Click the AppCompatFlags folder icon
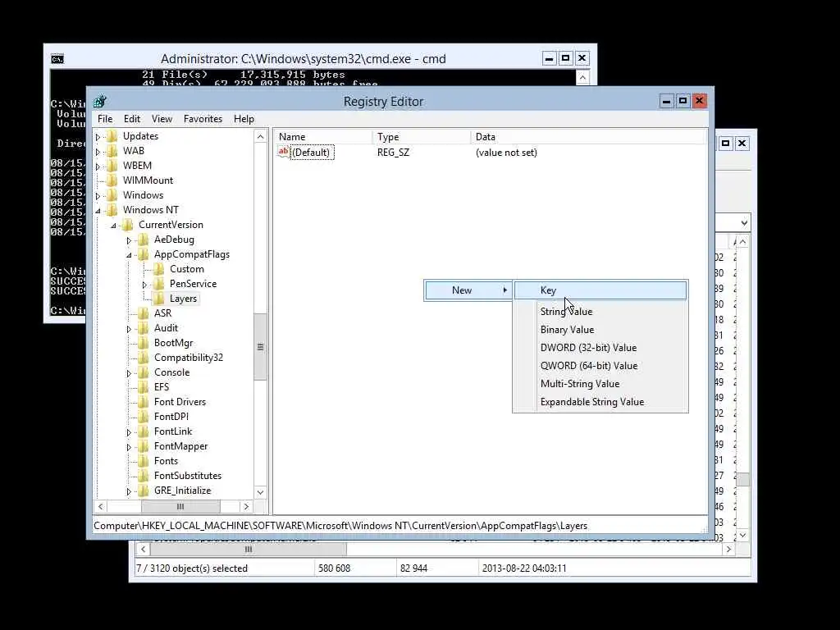 pyautogui.click(x=143, y=254)
